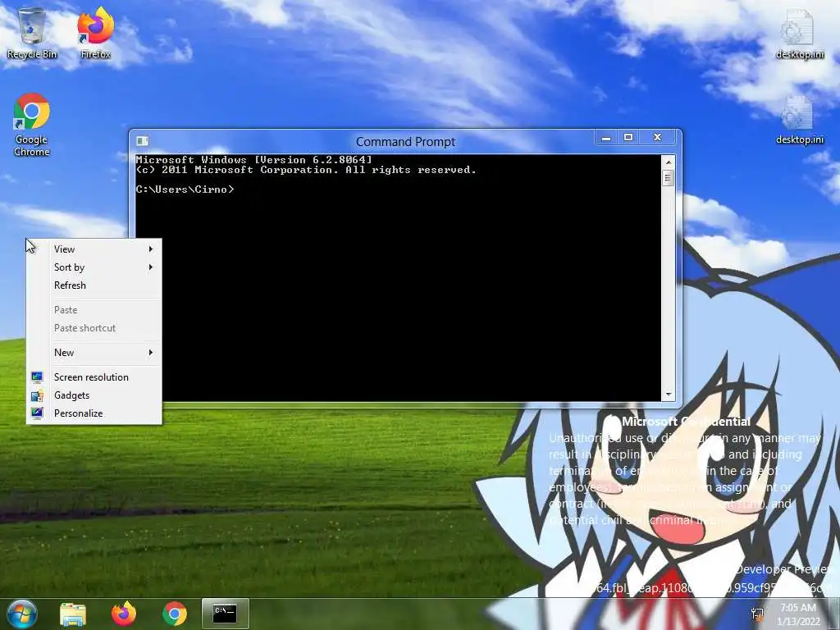This screenshot has width=840, height=630.
Task: Click the Microsoft Windows version line
Action: 253,160
